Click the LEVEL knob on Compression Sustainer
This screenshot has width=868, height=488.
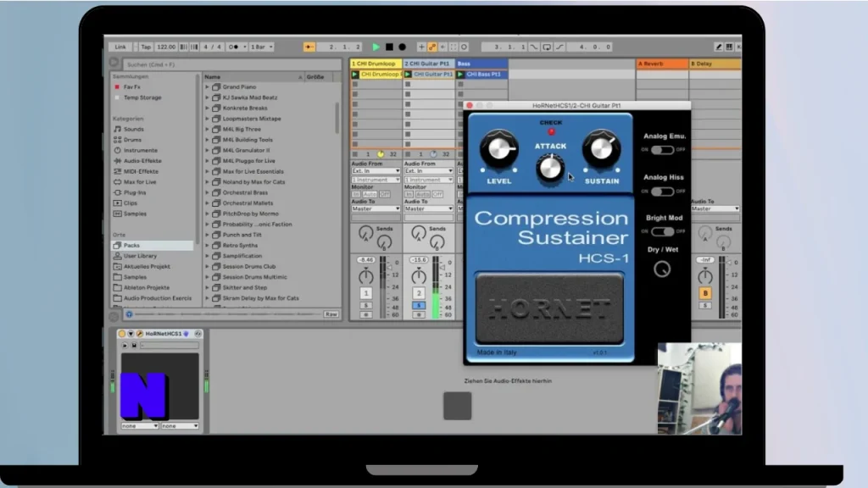click(x=498, y=149)
